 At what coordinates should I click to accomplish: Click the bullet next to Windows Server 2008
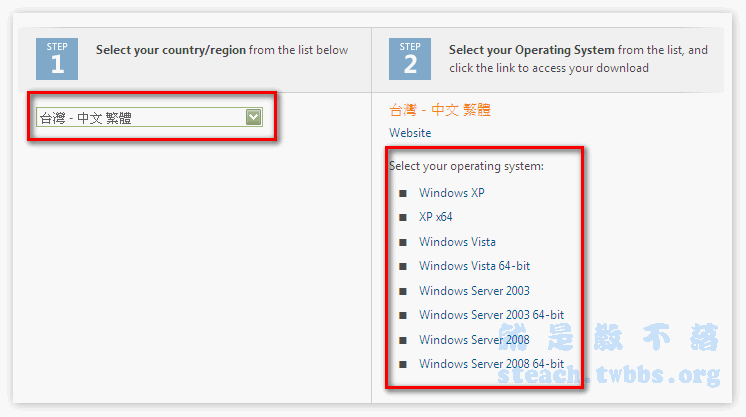click(403, 340)
